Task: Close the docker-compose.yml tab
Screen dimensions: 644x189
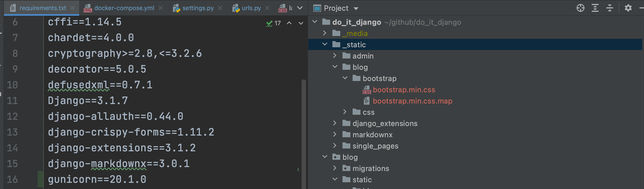Action: point(161,8)
